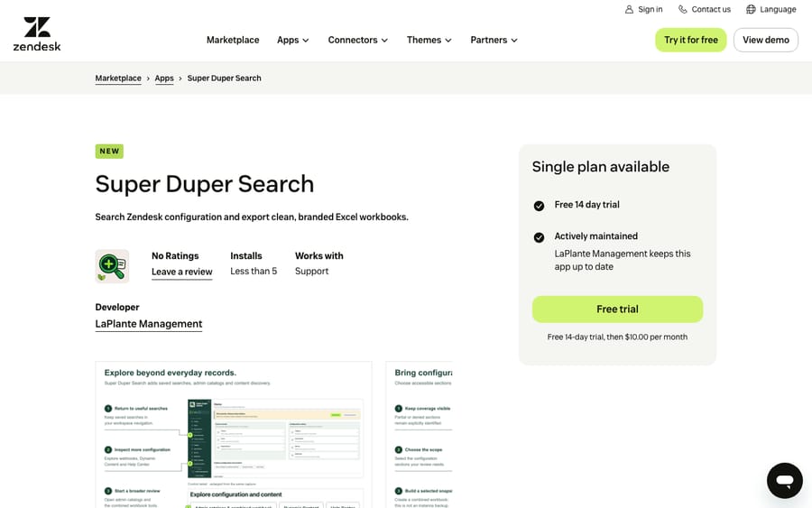
Task: Click the Contact us link
Action: pos(705,9)
